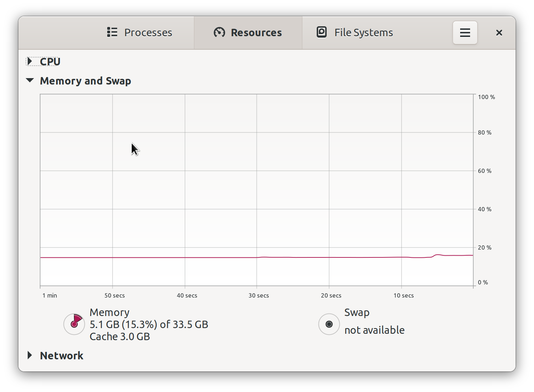Viewport: 534px width, 392px height.
Task: Click the Processes list icon
Action: tap(112, 32)
